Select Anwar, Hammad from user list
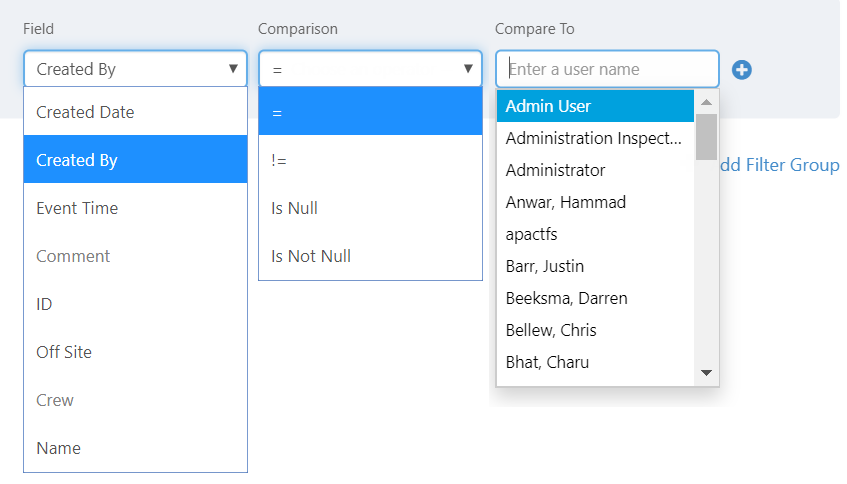Viewport: 847px width, 484px height. (x=595, y=202)
